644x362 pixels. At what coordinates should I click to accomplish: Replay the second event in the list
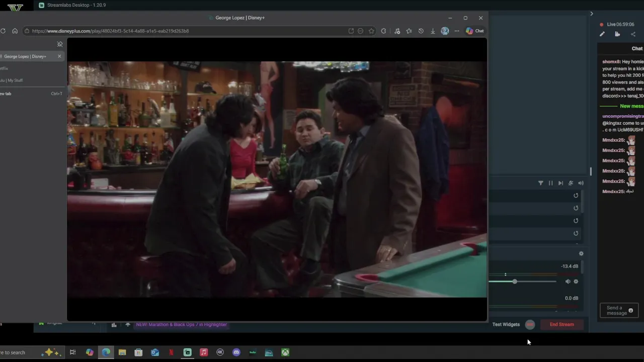click(x=576, y=208)
